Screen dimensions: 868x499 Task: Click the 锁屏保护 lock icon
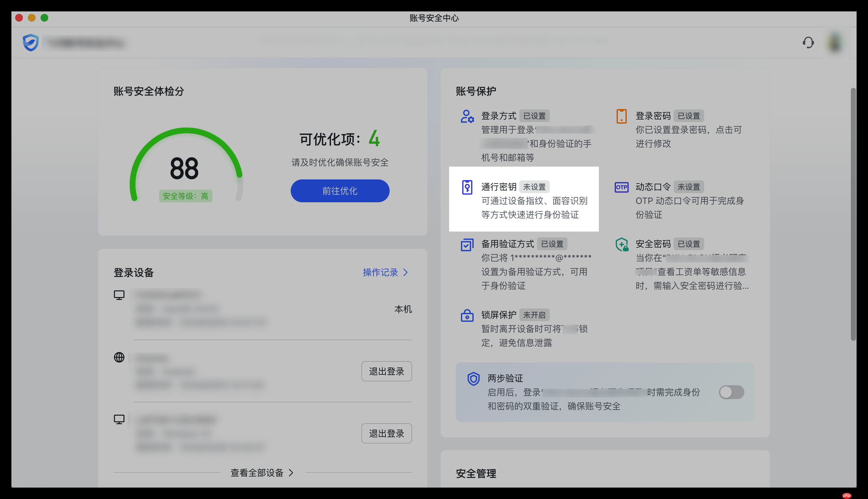[467, 315]
